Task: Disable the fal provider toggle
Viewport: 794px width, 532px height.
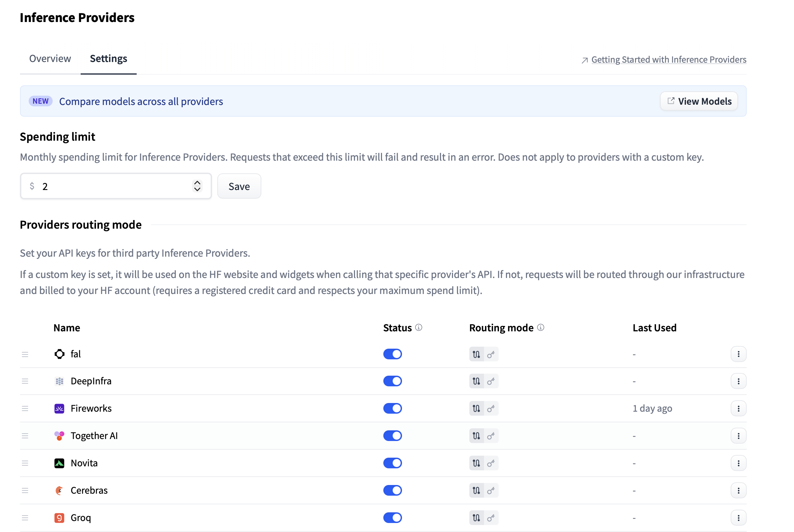Action: pyautogui.click(x=393, y=354)
